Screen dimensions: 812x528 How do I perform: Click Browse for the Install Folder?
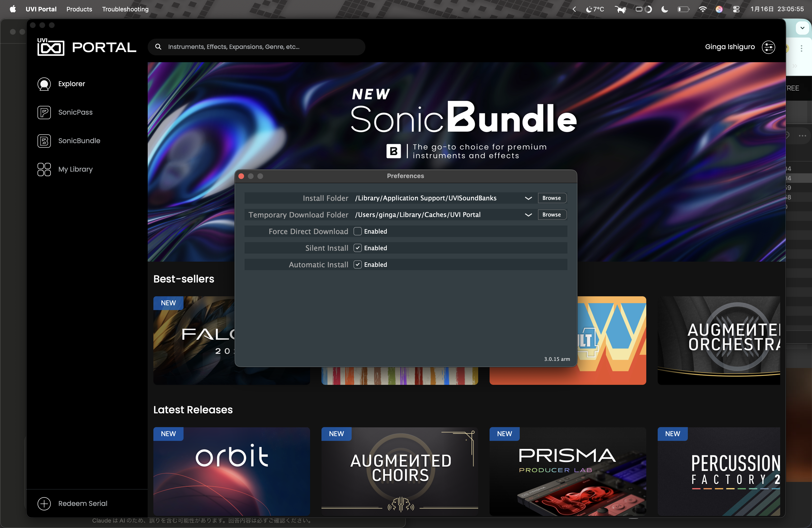pos(551,198)
